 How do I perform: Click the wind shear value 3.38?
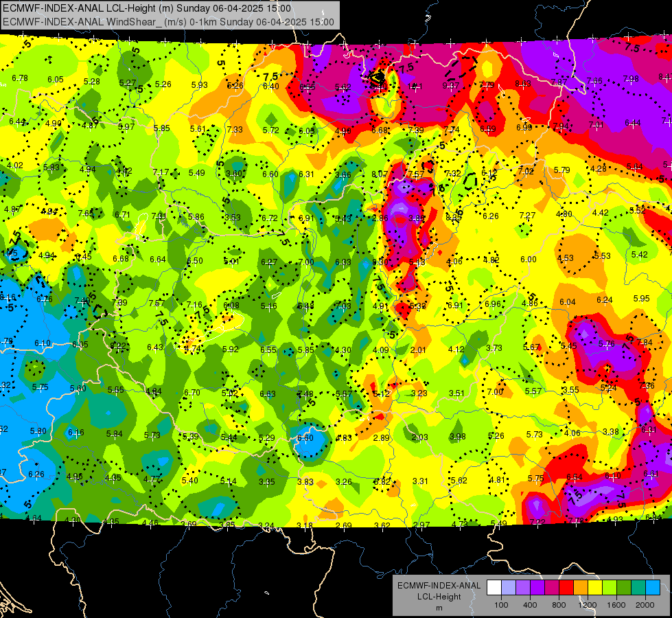(x=611, y=431)
